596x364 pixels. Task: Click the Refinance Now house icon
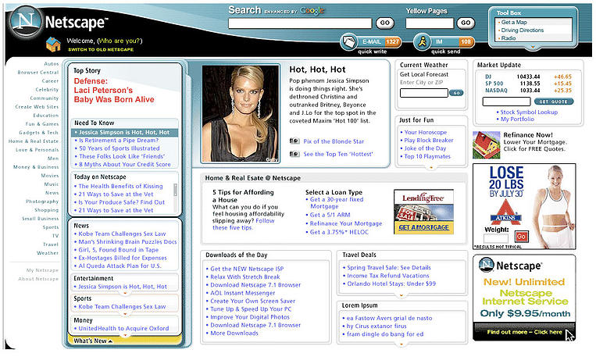(487, 145)
